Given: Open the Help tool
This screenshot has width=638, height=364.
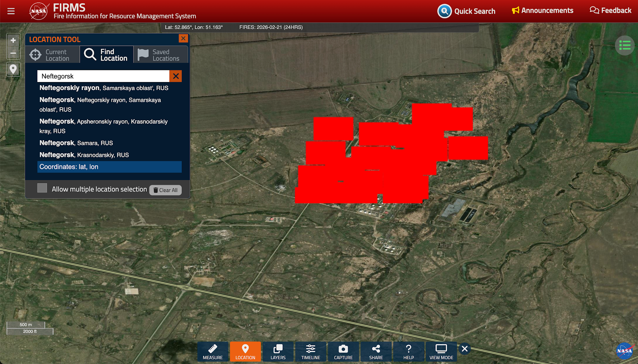Looking at the screenshot, I should click(409, 352).
